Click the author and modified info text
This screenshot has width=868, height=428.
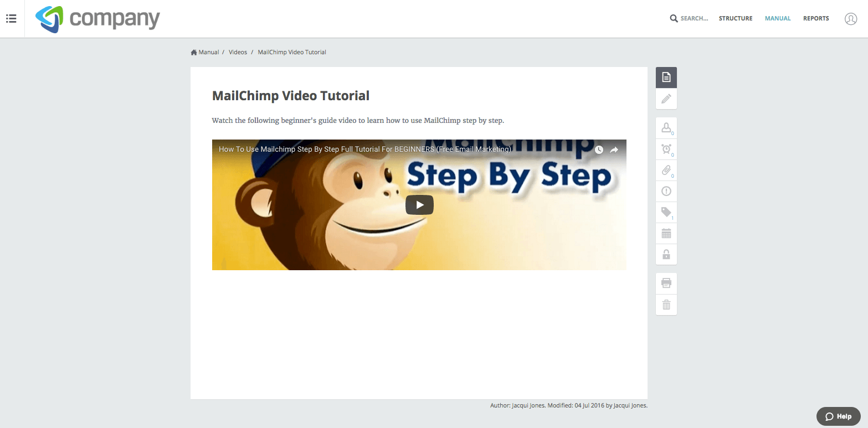(569, 405)
